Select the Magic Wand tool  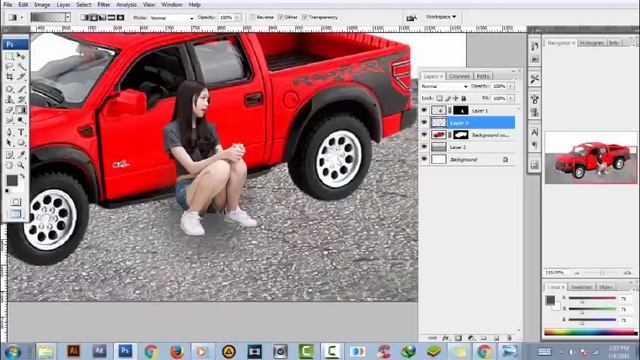(x=21, y=67)
